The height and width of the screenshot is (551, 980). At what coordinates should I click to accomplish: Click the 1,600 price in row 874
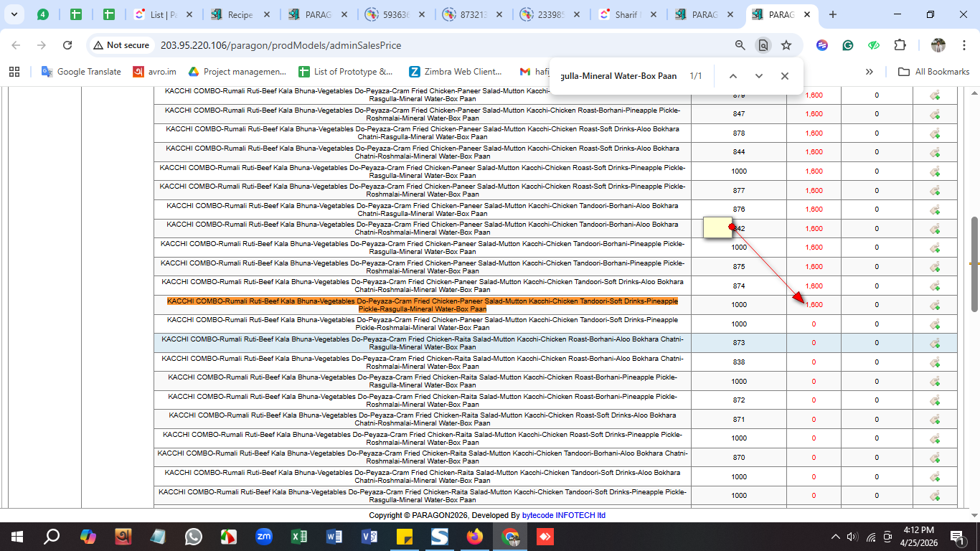[814, 286]
